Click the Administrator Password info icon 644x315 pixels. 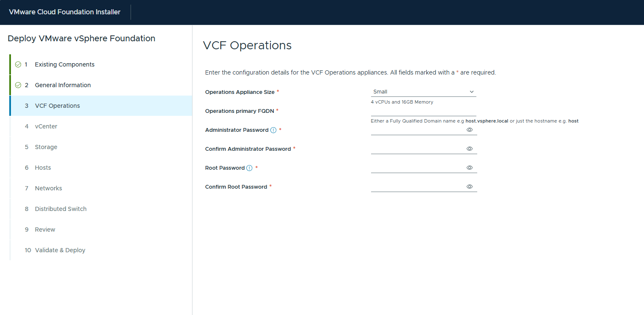coord(273,130)
